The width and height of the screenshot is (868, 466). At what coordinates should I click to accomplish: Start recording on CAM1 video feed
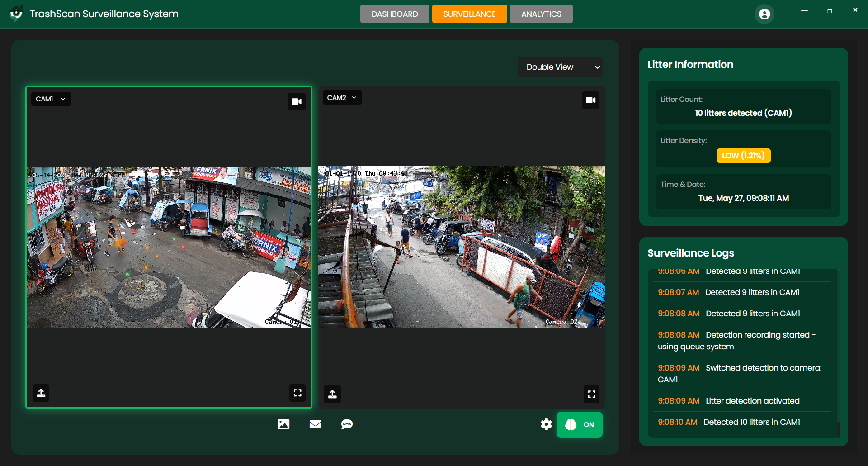(x=297, y=101)
